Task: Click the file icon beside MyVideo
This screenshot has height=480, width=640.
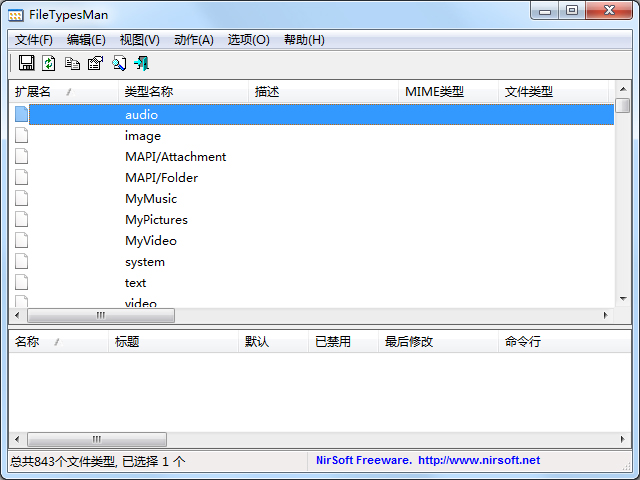Action: pyautogui.click(x=22, y=240)
